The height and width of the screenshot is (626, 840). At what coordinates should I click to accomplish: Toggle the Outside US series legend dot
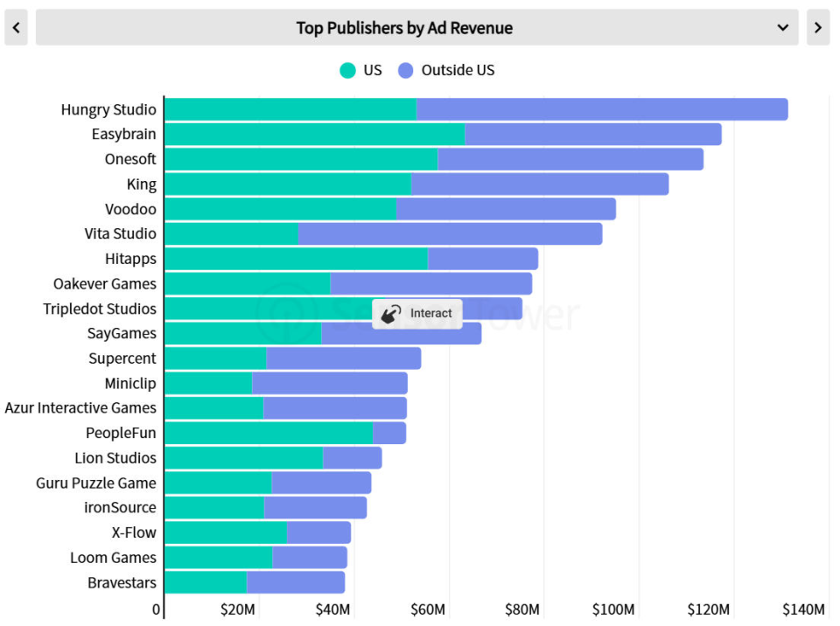405,70
